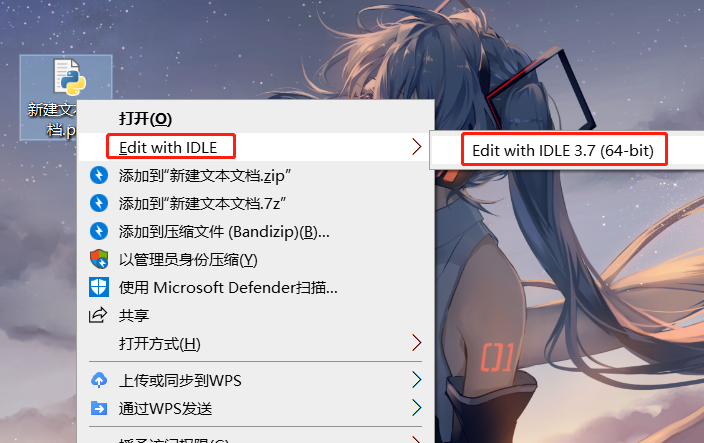Click the share arrow icon
Viewport: 704px width, 443px height.
pos(98,315)
